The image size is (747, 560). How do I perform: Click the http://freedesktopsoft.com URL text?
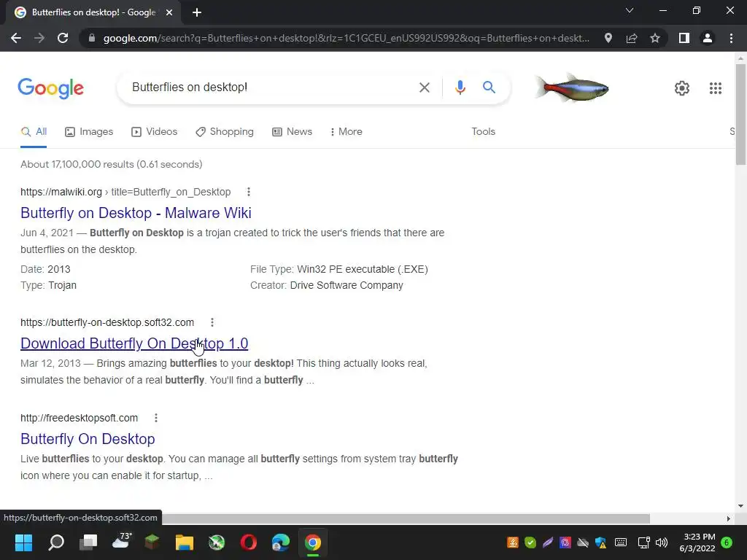click(79, 418)
